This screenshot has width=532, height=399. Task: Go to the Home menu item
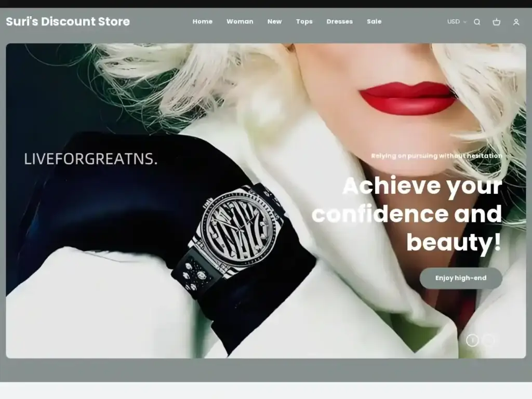(202, 22)
